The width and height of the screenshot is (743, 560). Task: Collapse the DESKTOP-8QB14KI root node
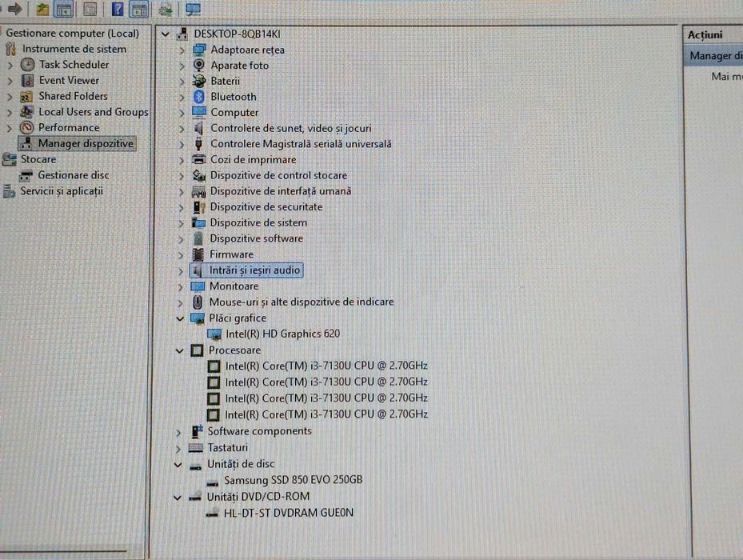166,34
